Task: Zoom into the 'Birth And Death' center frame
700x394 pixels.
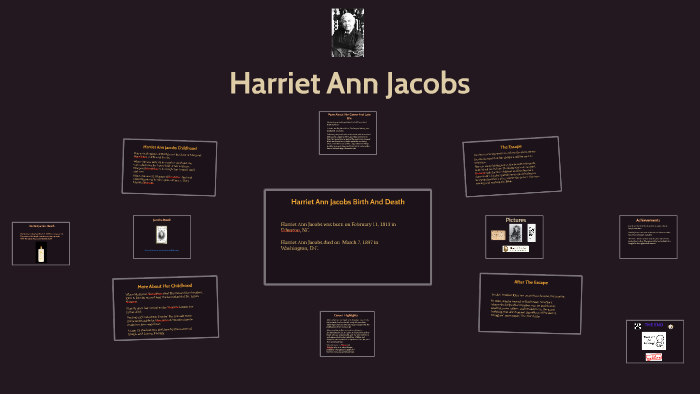Action: point(348,237)
